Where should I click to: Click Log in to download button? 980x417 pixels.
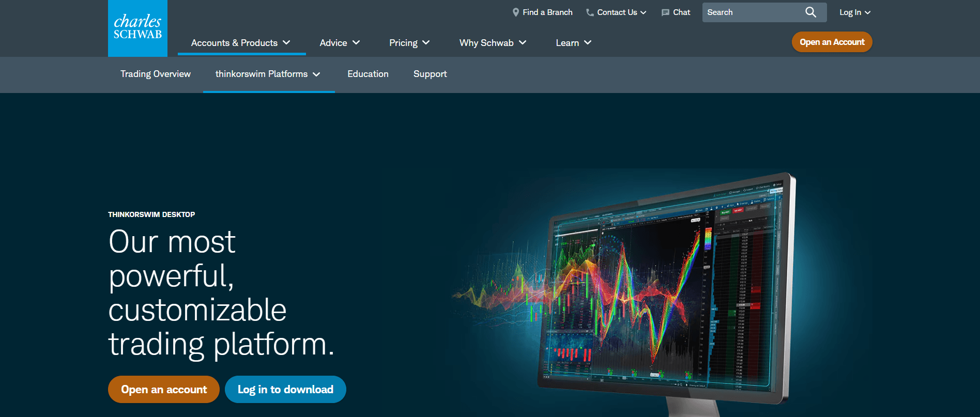point(285,390)
